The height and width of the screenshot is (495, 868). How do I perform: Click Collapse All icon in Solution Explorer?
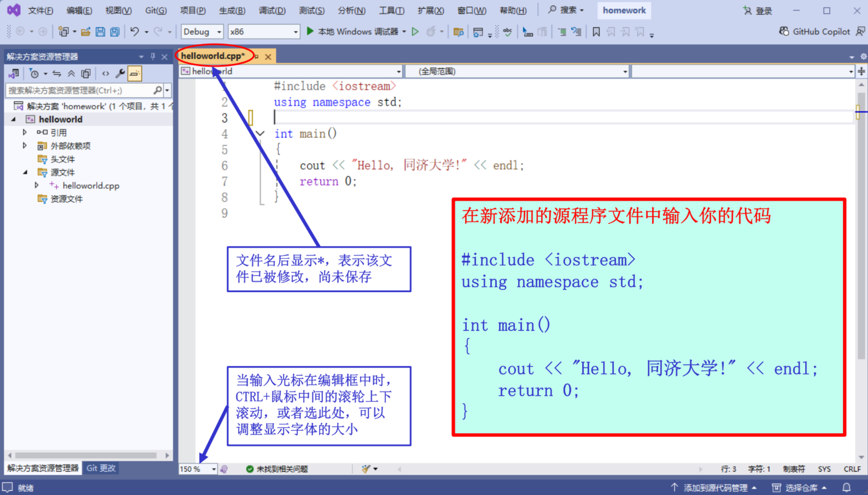click(x=71, y=74)
